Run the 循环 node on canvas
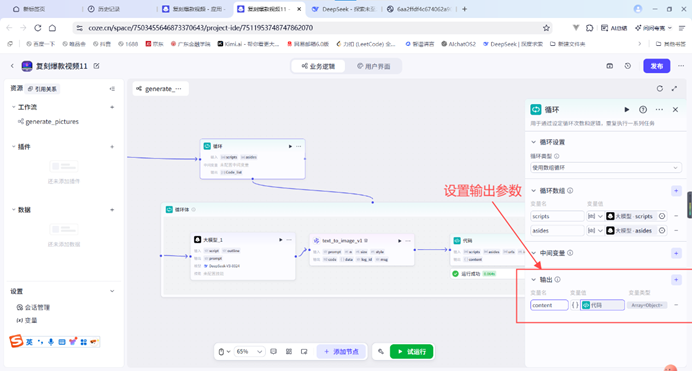This screenshot has width=692, height=371. [x=290, y=146]
